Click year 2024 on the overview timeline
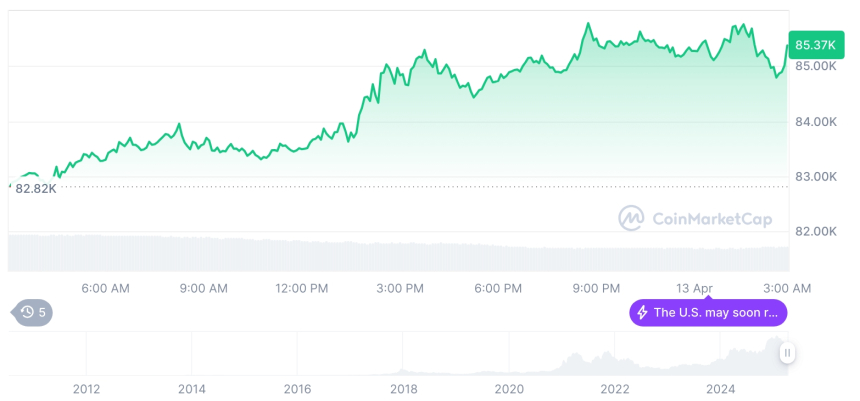860x401 pixels. [x=720, y=388]
